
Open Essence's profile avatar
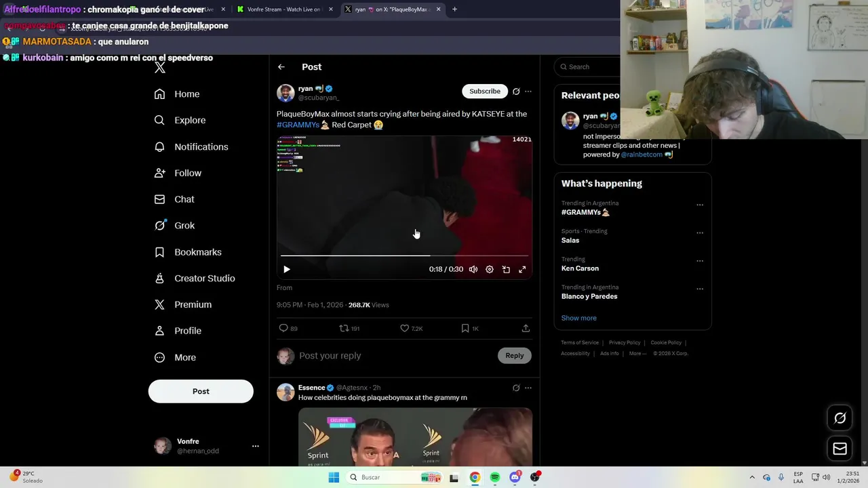coord(285,392)
